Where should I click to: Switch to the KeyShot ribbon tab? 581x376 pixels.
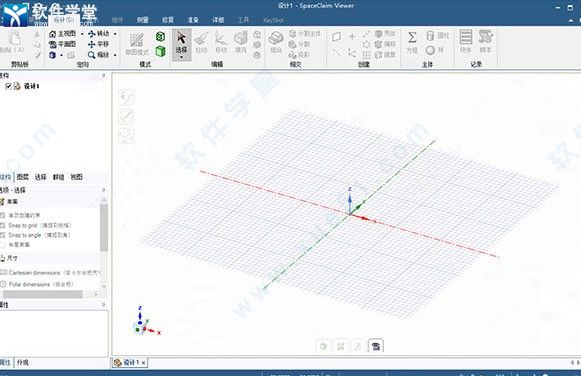click(x=273, y=20)
